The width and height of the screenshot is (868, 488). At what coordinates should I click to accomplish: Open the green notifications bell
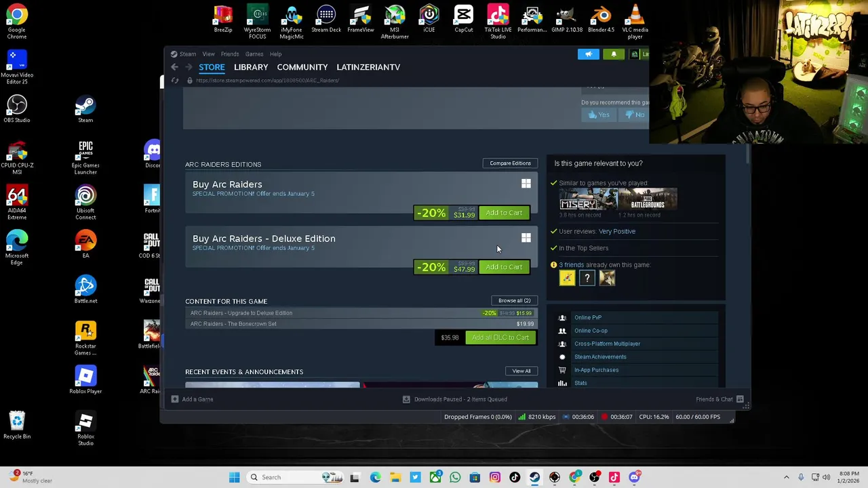pos(614,54)
